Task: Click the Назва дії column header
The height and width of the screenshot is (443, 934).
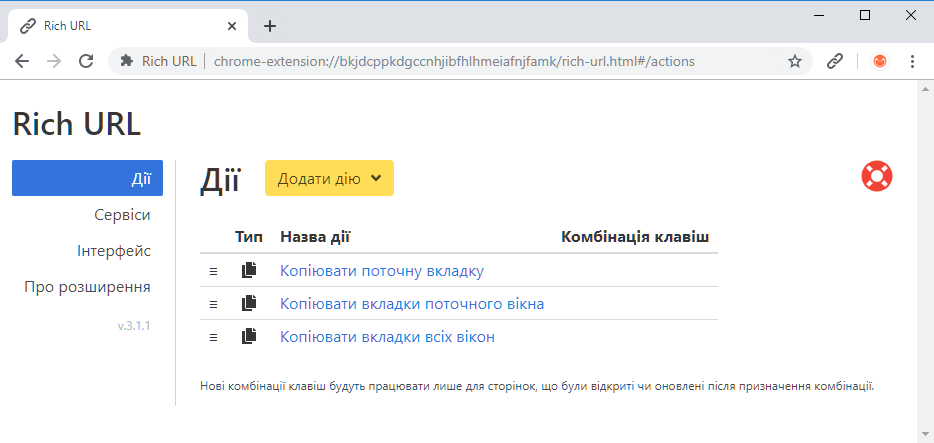Action: pyautogui.click(x=315, y=237)
